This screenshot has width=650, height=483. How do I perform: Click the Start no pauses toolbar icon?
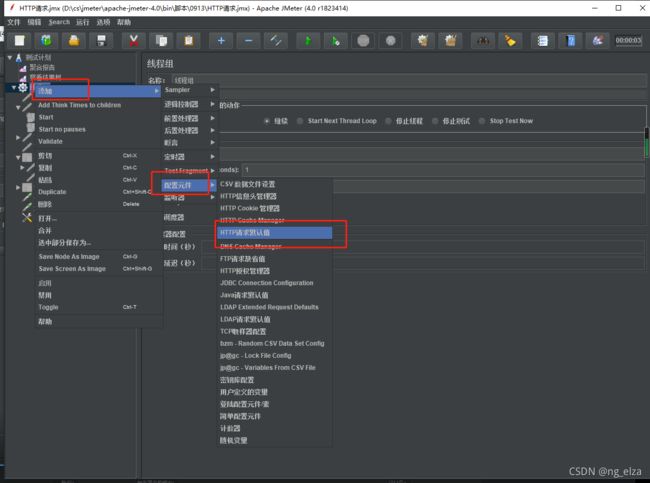point(335,41)
